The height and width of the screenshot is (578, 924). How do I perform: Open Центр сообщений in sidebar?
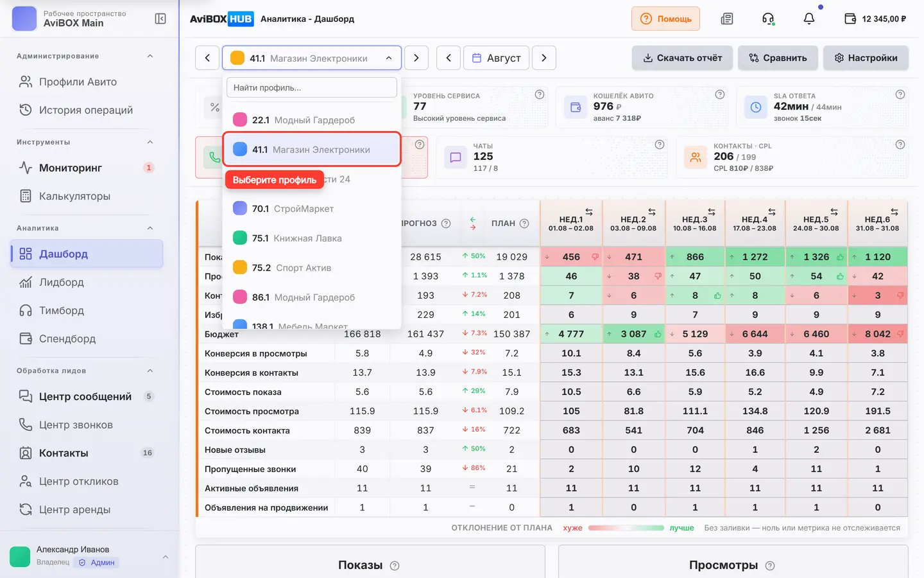pos(87,396)
